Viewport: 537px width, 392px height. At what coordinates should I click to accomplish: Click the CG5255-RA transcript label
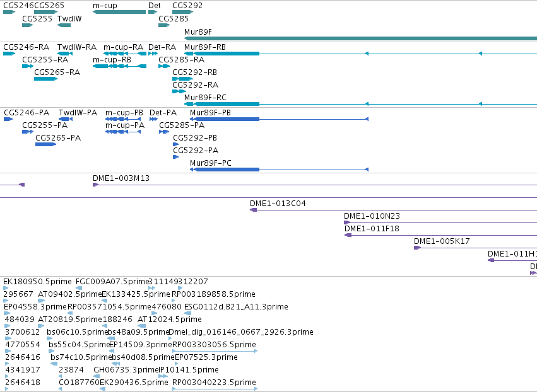[x=45, y=59]
